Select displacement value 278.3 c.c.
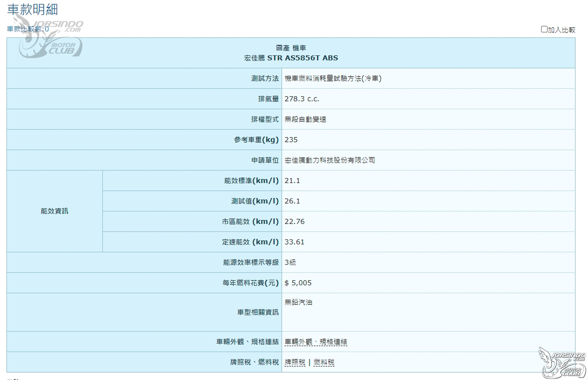Image resolution: width=588 pixels, height=380 pixels. (x=302, y=99)
